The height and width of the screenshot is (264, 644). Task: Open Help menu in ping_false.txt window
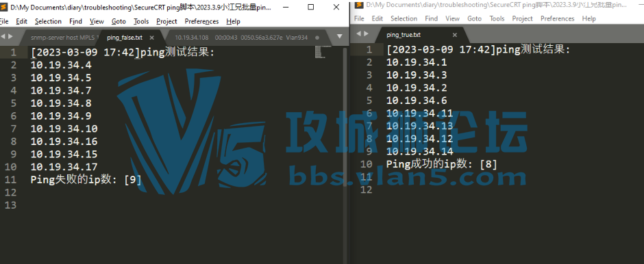tap(234, 21)
